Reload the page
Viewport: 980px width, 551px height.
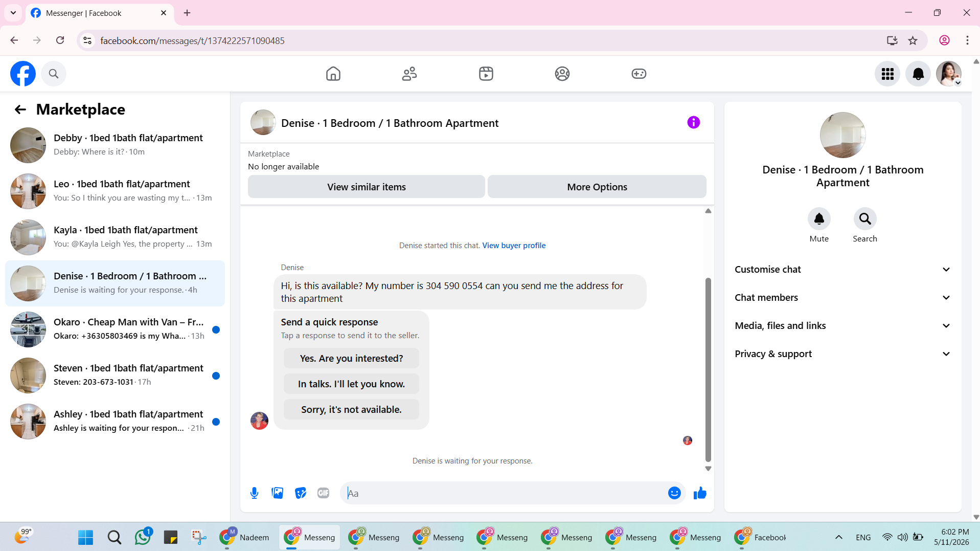click(60, 40)
